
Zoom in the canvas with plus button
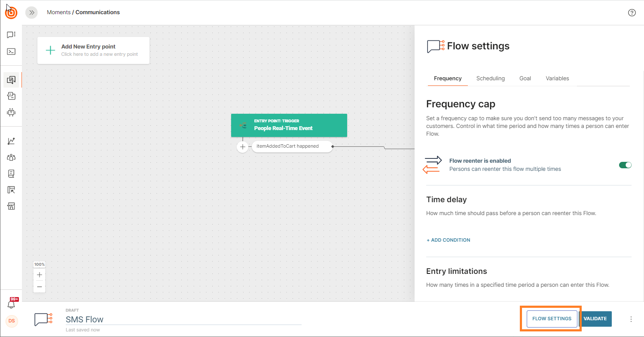40,275
